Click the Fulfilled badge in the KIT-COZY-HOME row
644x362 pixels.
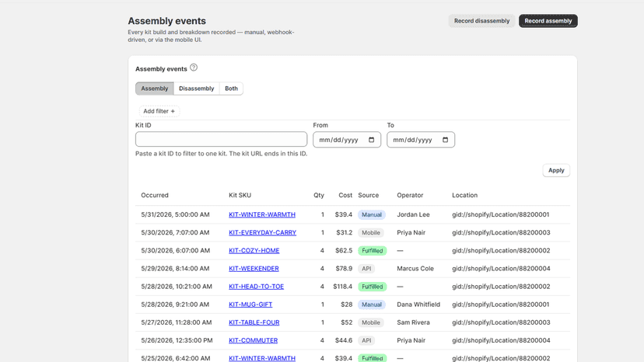point(372,251)
